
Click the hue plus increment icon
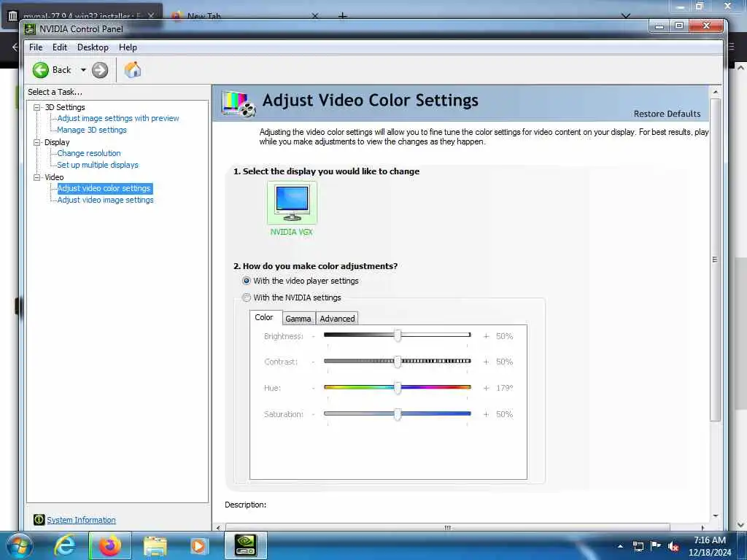point(486,388)
